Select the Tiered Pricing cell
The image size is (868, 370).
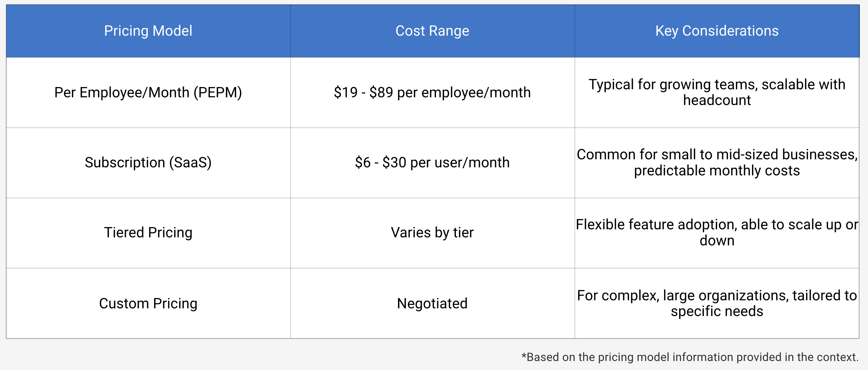click(x=148, y=233)
